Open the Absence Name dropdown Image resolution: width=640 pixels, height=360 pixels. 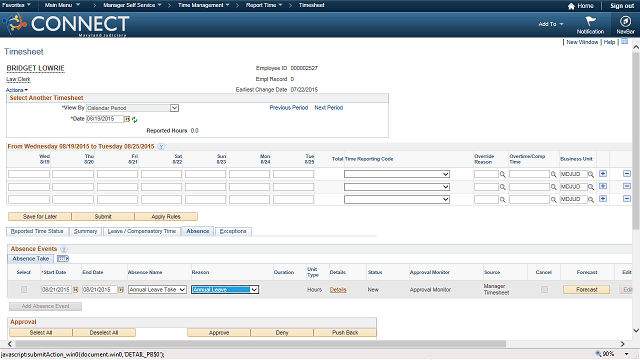[x=157, y=290]
